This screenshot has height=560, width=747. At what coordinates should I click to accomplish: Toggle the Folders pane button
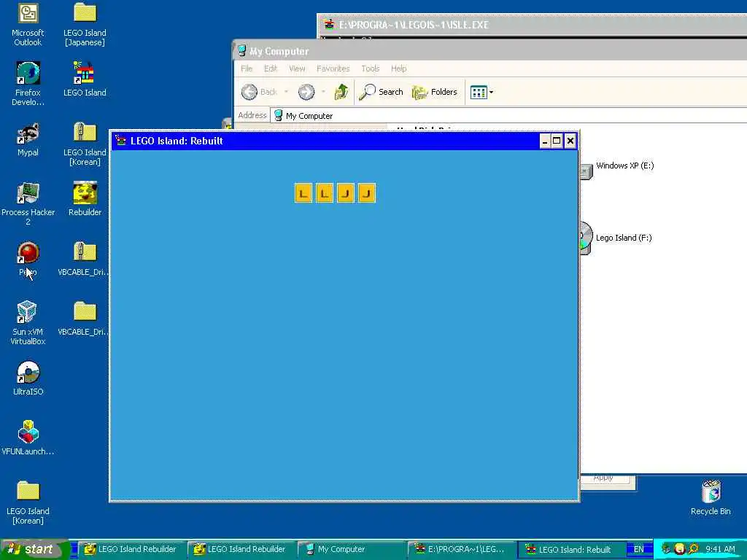click(435, 92)
